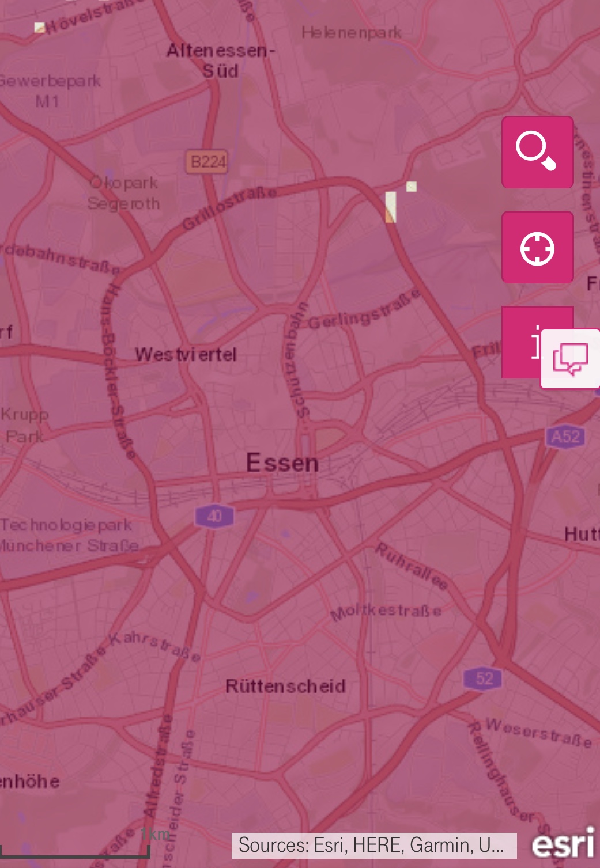Click the Helenenpark label

click(x=352, y=33)
